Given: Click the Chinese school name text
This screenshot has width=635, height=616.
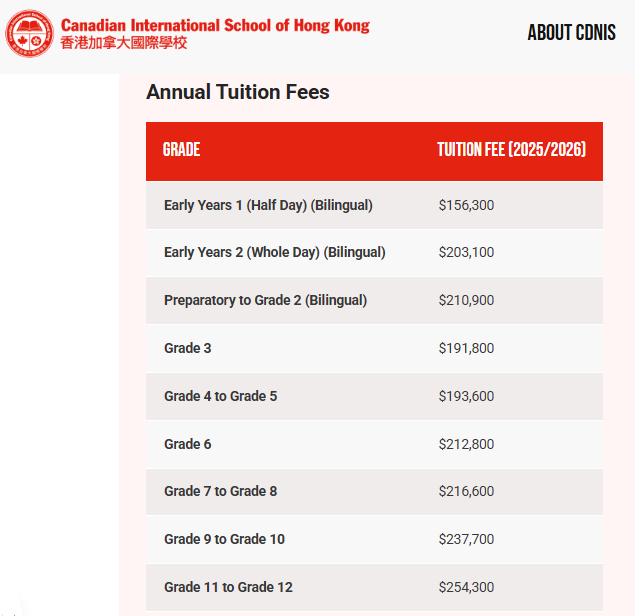Looking at the screenshot, I should click(124, 44).
